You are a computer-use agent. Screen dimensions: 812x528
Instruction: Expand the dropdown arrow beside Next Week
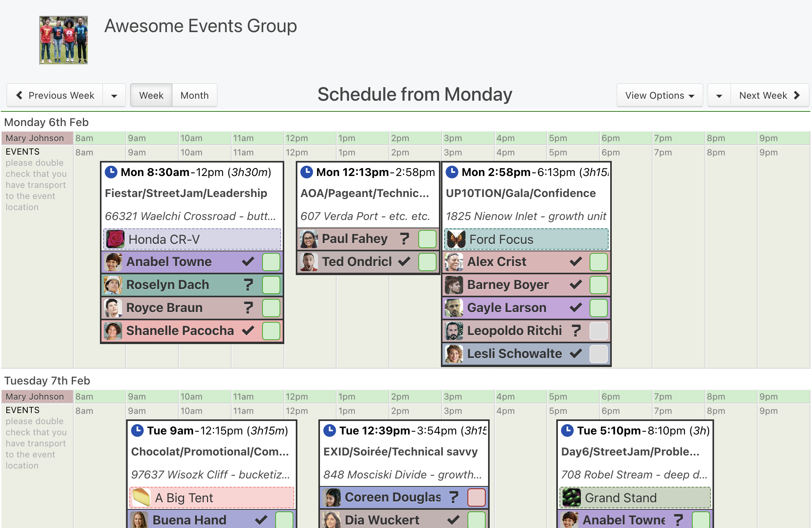tap(719, 95)
